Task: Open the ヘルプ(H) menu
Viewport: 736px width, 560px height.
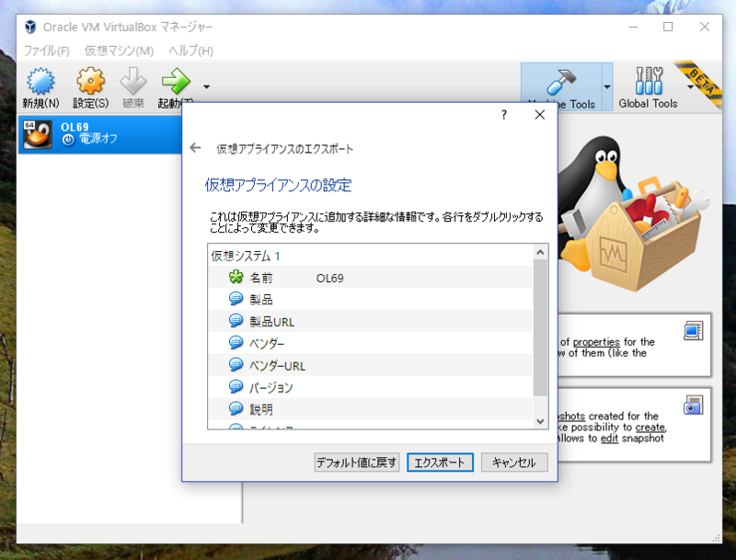Action: (x=190, y=51)
